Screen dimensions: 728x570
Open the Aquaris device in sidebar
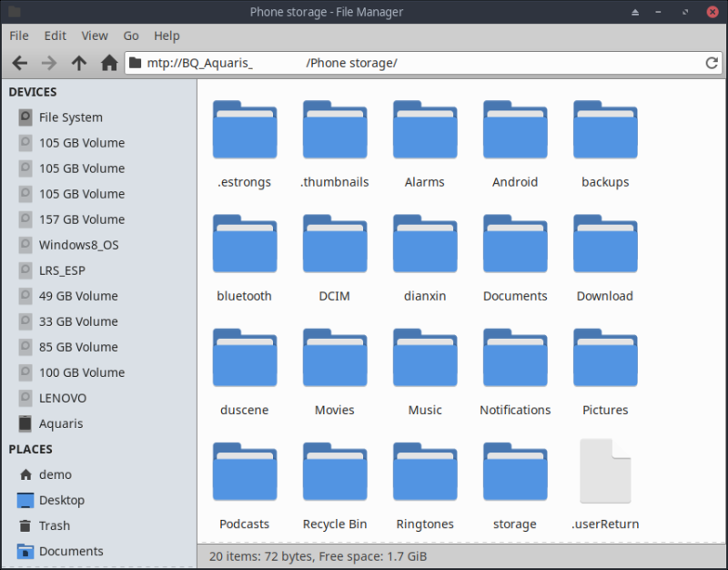pyautogui.click(x=60, y=423)
